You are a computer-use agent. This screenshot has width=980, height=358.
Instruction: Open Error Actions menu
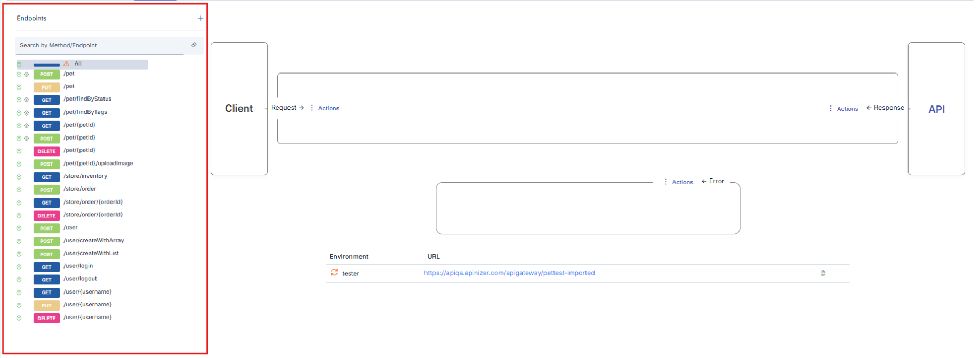coord(679,182)
